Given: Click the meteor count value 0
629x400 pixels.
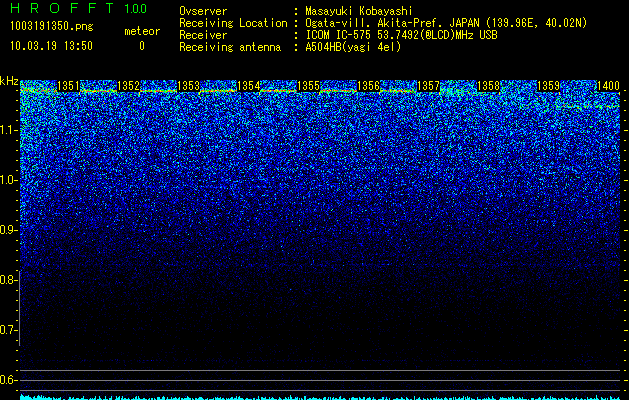Looking at the screenshot, I should (142, 46).
